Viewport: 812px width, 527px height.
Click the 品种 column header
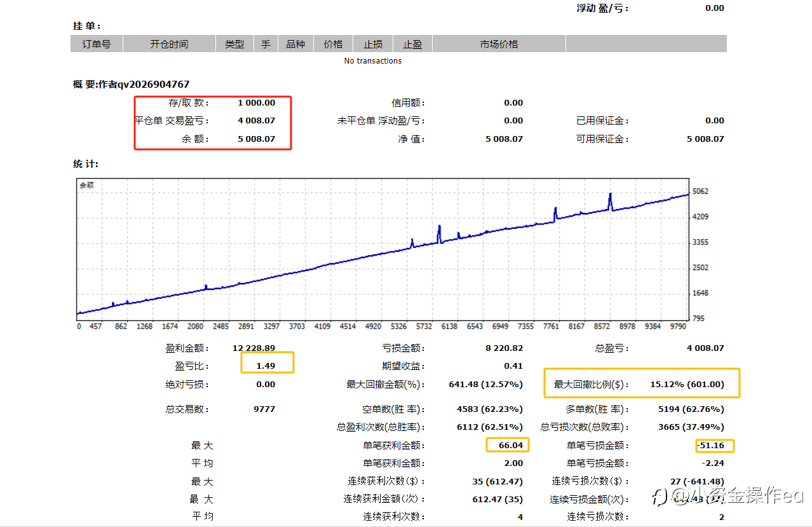(295, 44)
